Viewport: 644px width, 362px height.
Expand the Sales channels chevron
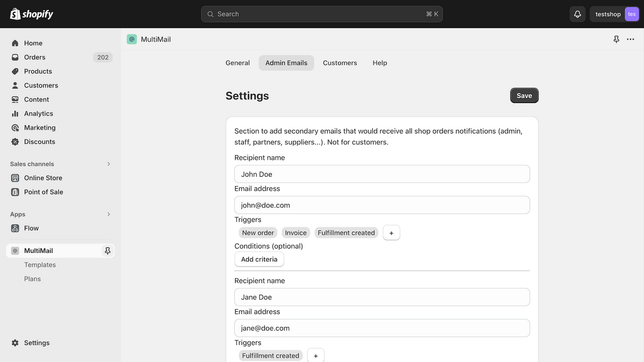(x=109, y=164)
